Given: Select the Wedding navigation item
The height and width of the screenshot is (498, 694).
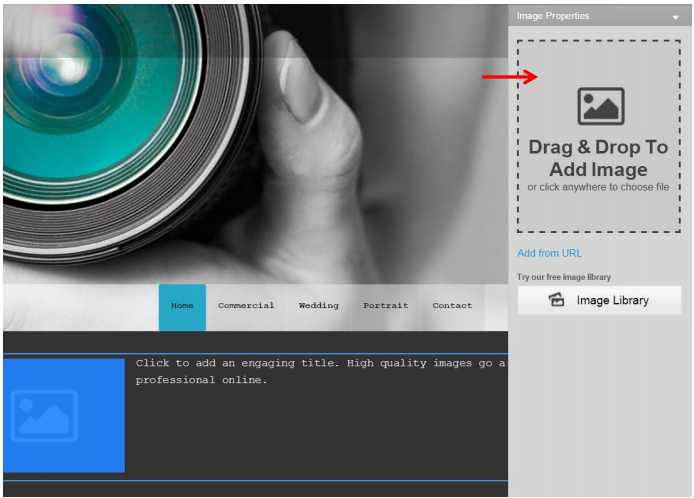Looking at the screenshot, I should click(x=319, y=306).
